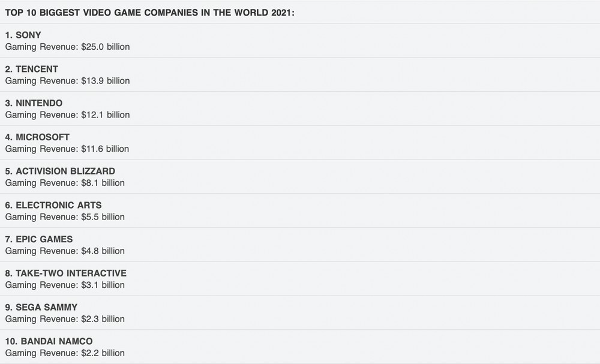
Task: Select the 8. TAKE-TWO INTERACTIVE title
Action: coord(66,273)
